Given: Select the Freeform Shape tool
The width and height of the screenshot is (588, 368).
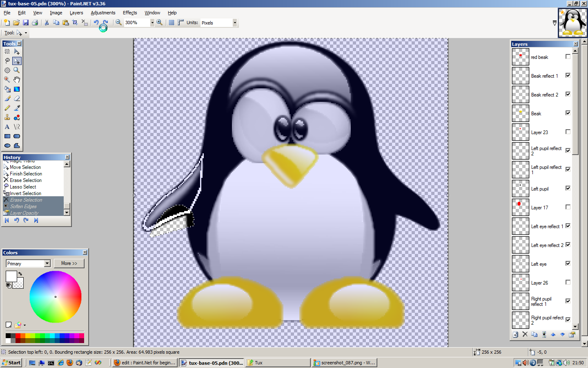Looking at the screenshot, I should (17, 146).
